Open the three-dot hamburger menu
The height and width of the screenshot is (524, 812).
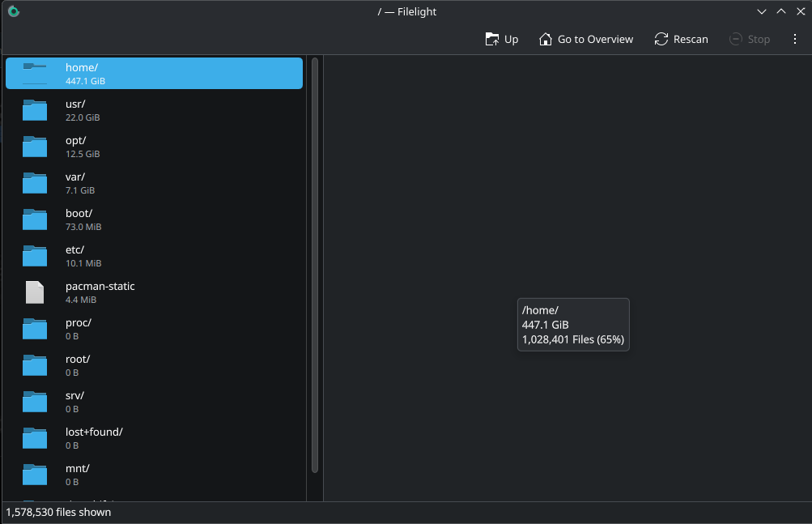pos(795,40)
